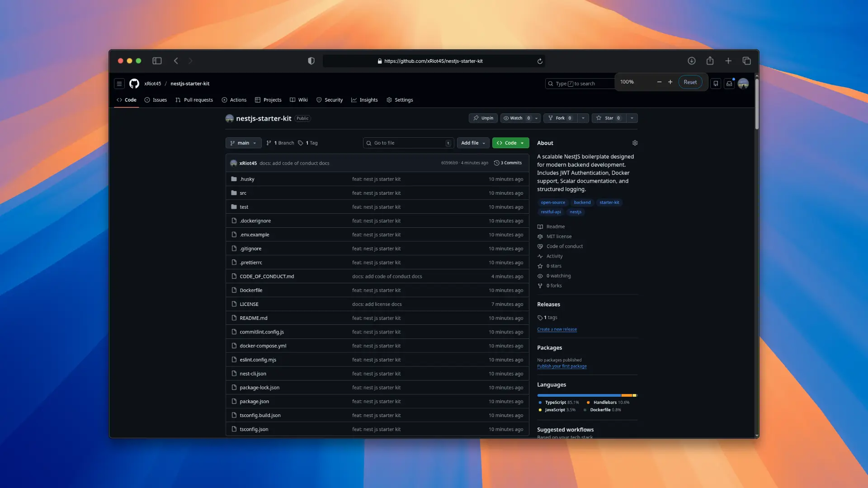This screenshot has width=868, height=488.
Task: Click the GitHub logo icon
Action: (134, 84)
